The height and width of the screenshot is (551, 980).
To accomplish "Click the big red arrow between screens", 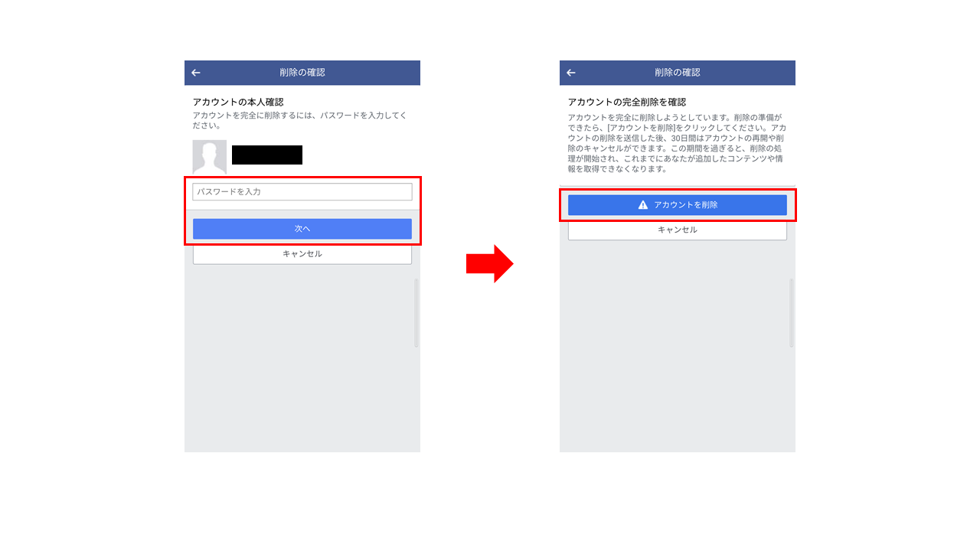I will [x=490, y=263].
